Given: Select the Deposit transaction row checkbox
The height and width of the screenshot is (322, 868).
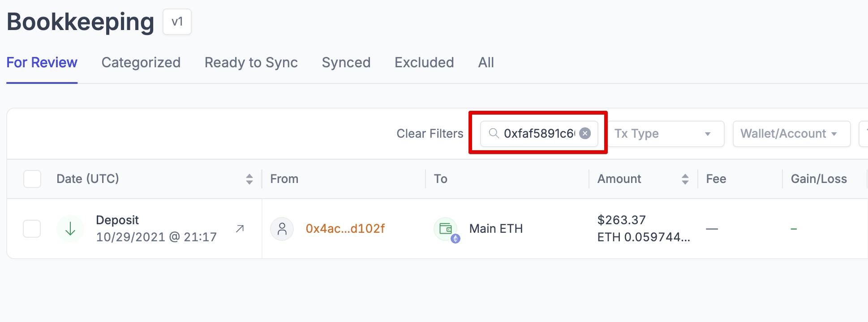Looking at the screenshot, I should (32, 229).
